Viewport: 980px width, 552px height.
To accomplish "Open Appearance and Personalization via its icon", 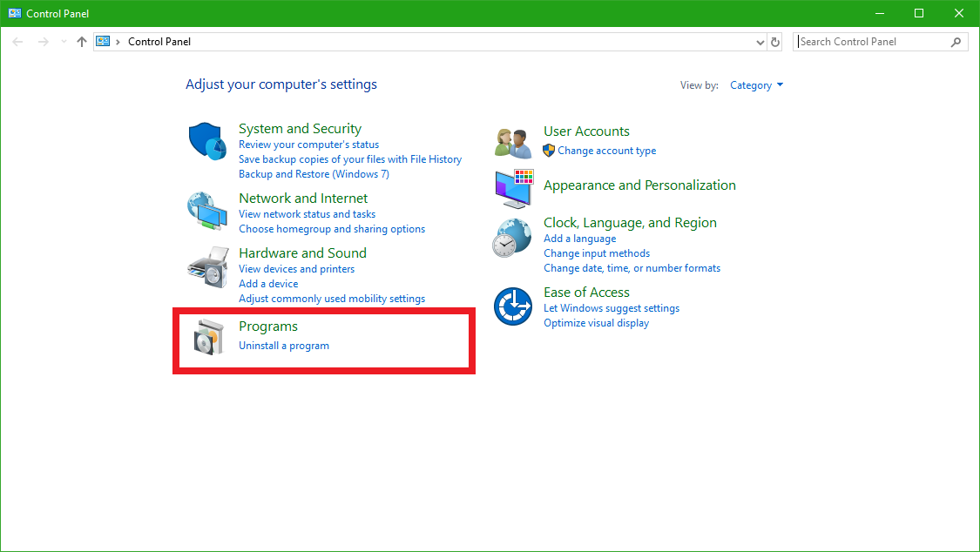I will [512, 188].
